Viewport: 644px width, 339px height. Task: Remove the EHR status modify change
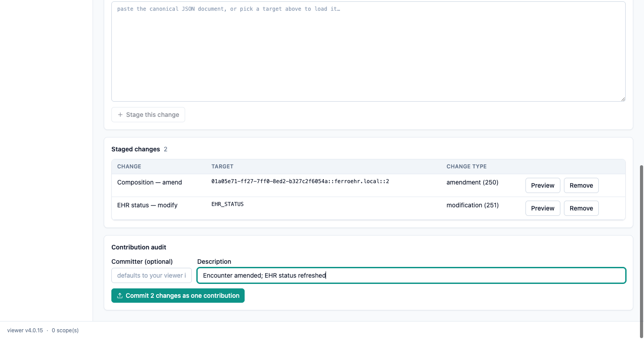(x=581, y=208)
